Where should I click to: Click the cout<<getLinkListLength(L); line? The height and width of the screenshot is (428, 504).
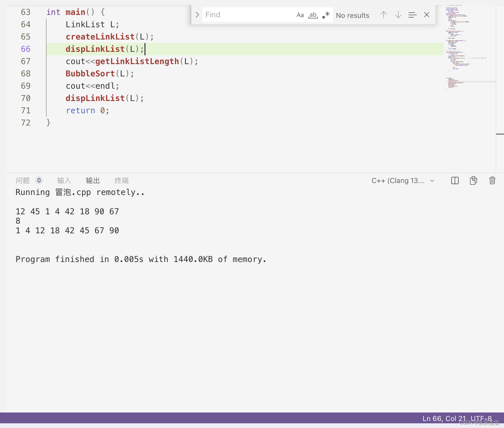(x=132, y=61)
